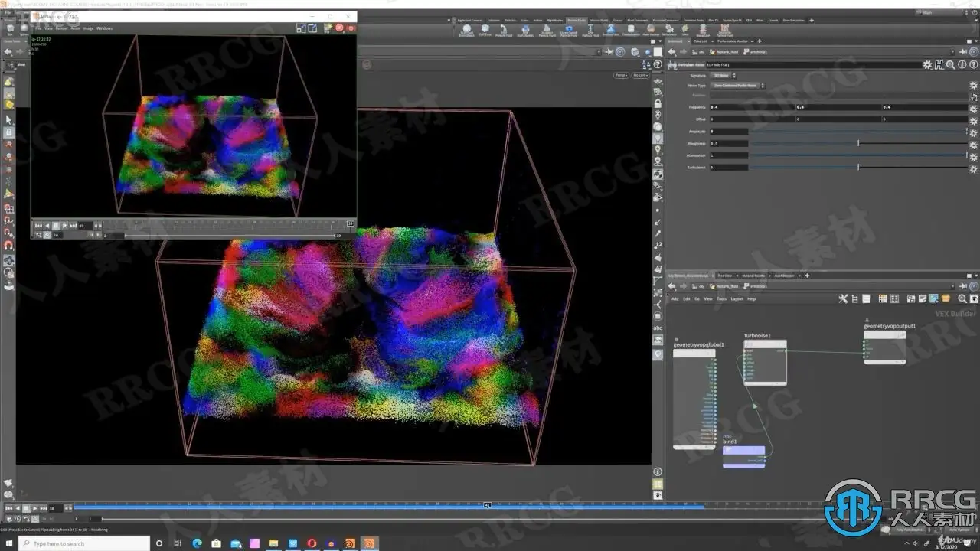The image size is (980, 551).
Task: Open parameter help question mark icon
Action: pos(973,65)
